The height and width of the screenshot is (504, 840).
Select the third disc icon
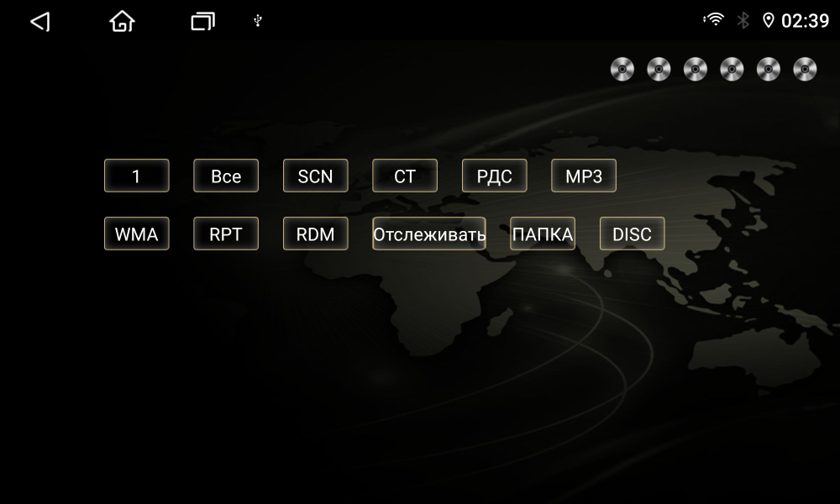point(696,69)
